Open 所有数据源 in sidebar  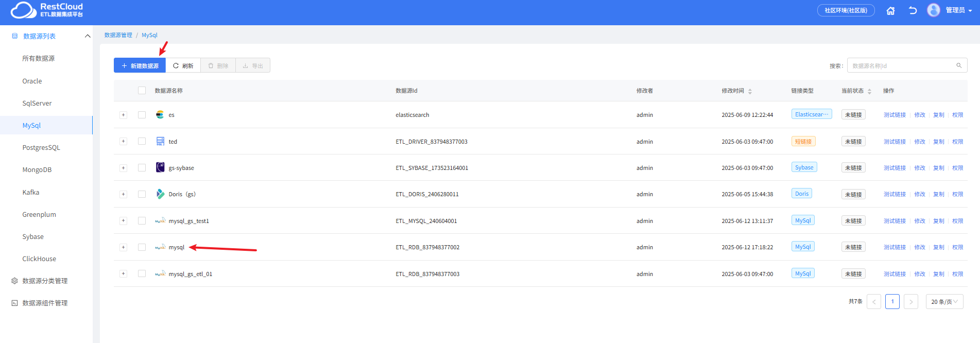coord(39,58)
